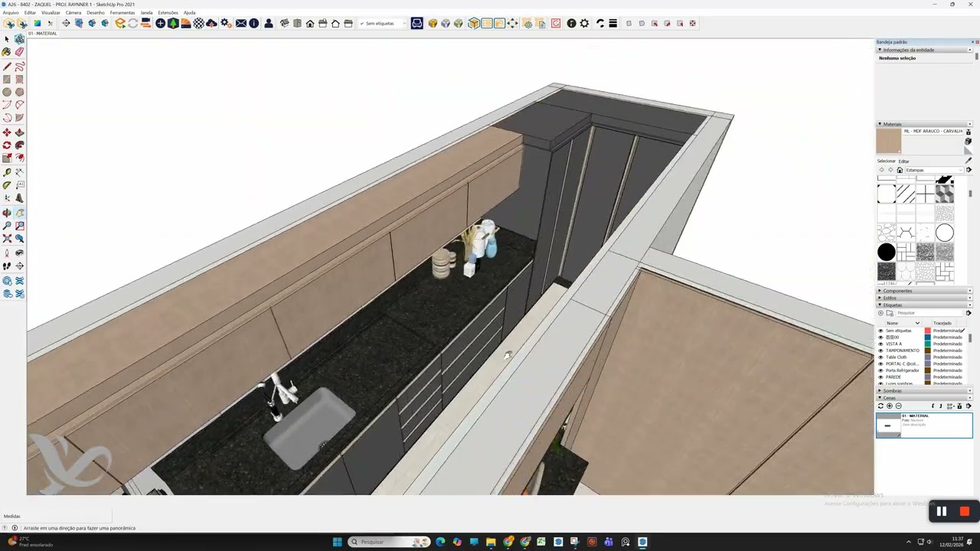Image resolution: width=980 pixels, height=551 pixels.
Task: Click the black plus circle toolbar icon
Action: point(160,24)
